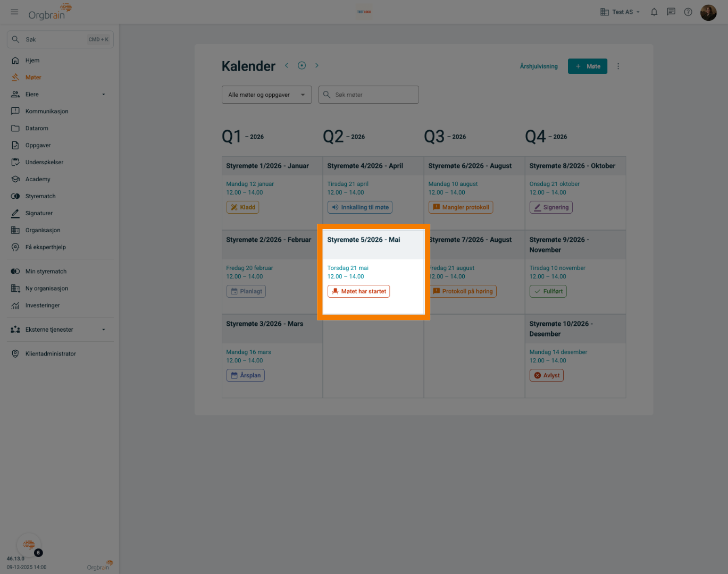The height and width of the screenshot is (574, 728).
Task: Click the Kladd status badge
Action: [242, 207]
